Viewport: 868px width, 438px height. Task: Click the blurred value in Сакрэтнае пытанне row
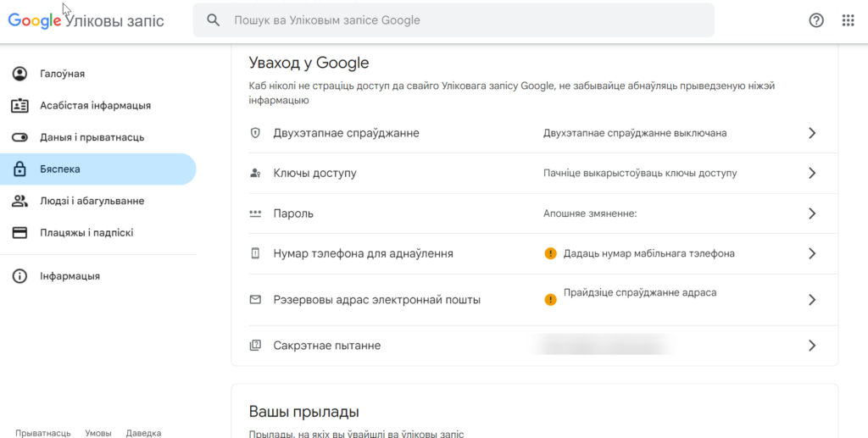click(603, 345)
